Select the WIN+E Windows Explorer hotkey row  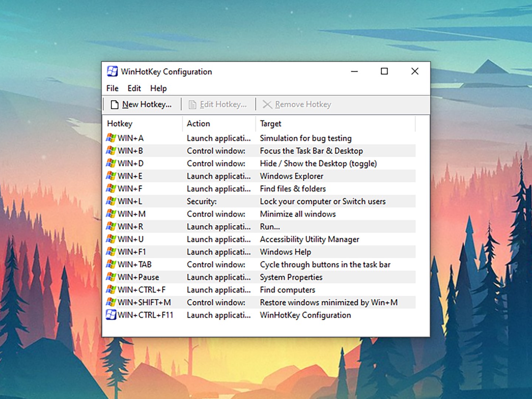(x=259, y=176)
